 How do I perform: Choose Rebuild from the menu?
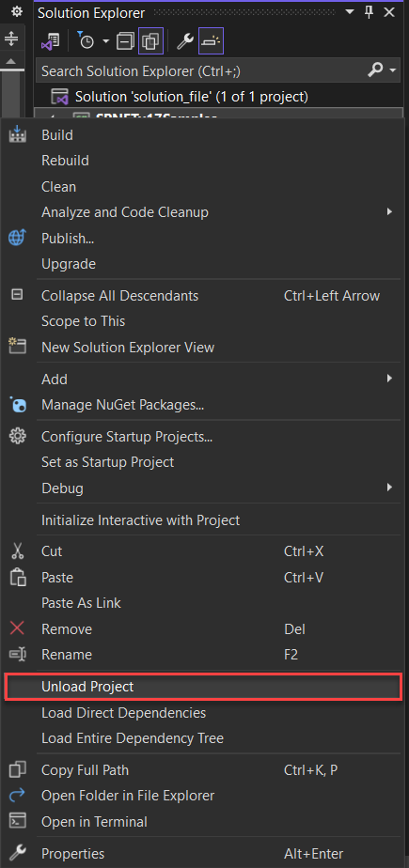(66, 161)
